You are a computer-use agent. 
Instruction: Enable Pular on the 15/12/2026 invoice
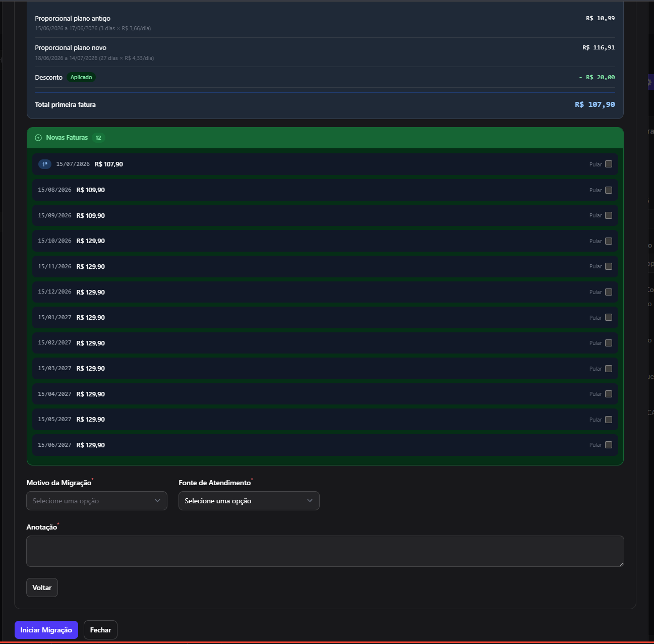pyautogui.click(x=609, y=292)
